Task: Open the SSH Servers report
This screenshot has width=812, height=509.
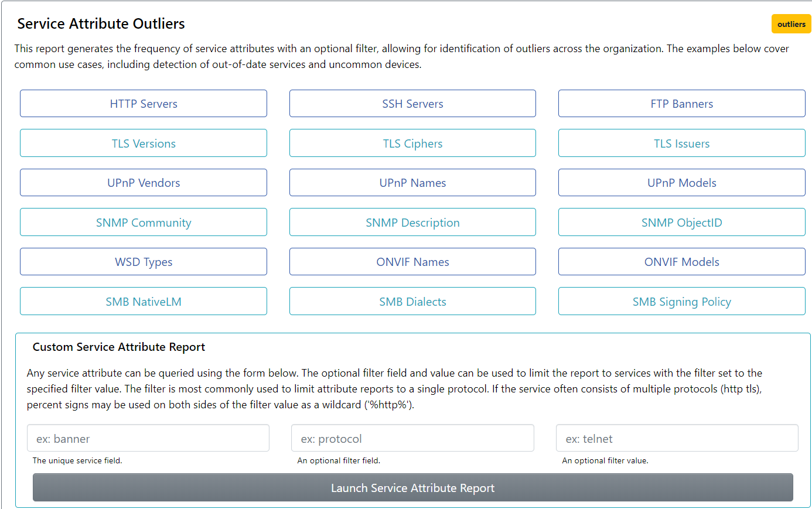Action: 412,103
